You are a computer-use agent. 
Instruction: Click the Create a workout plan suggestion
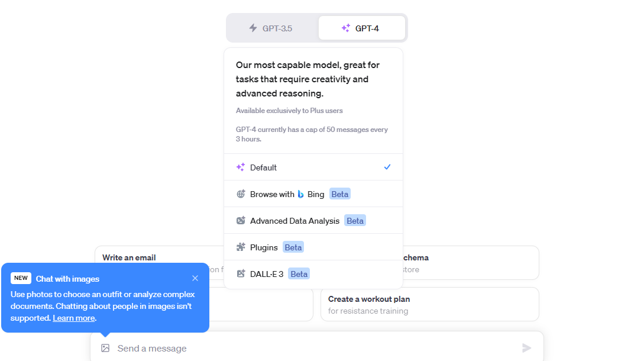(429, 304)
